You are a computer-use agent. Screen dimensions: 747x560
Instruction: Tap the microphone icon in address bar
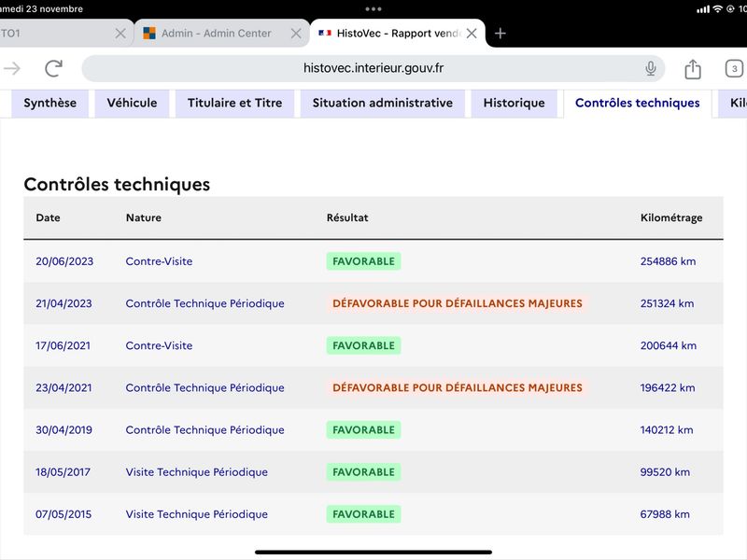point(650,68)
